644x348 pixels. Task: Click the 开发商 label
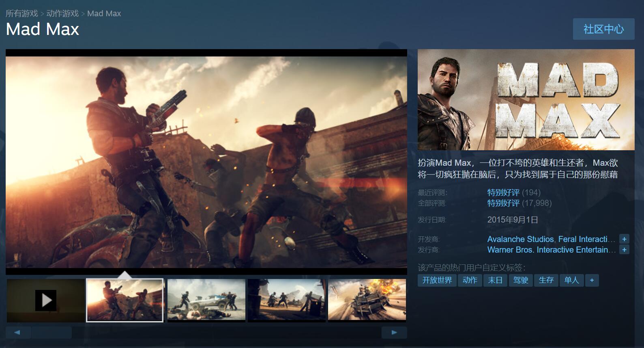click(429, 239)
